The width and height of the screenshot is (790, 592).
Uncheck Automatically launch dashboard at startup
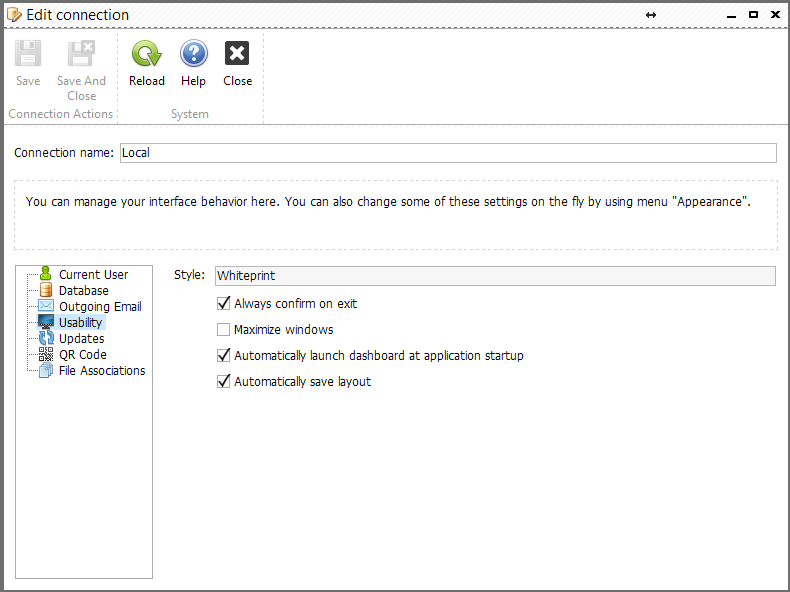[223, 355]
